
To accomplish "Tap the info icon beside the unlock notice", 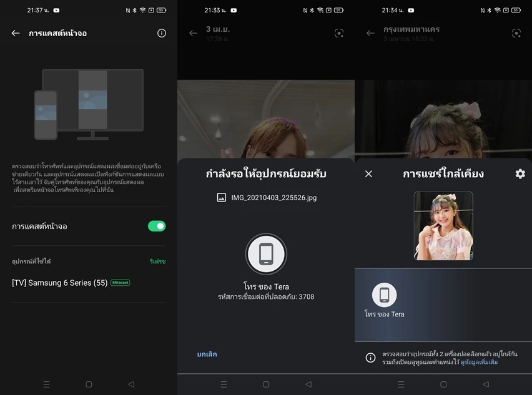I will [370, 358].
